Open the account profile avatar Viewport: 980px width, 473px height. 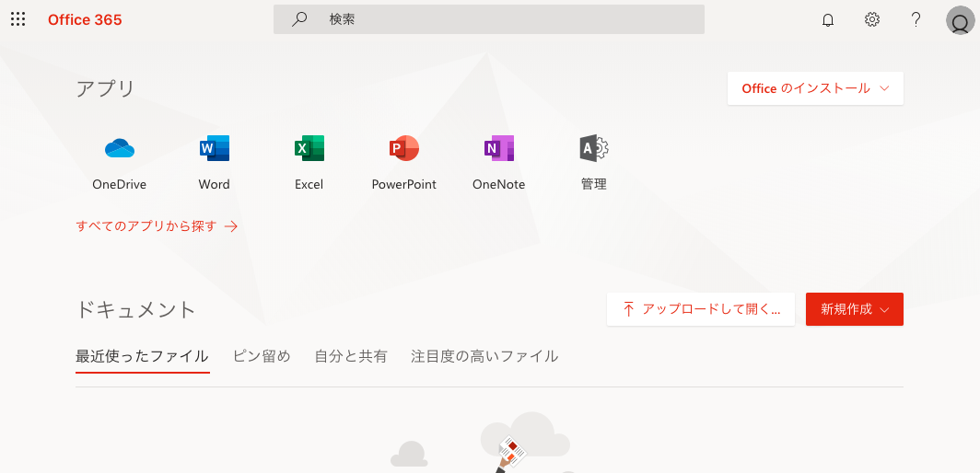coord(960,20)
